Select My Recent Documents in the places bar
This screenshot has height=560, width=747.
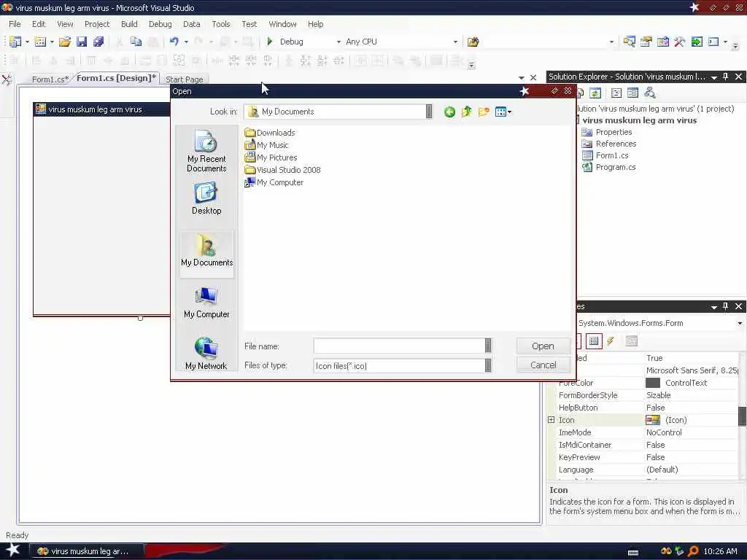pos(206,151)
